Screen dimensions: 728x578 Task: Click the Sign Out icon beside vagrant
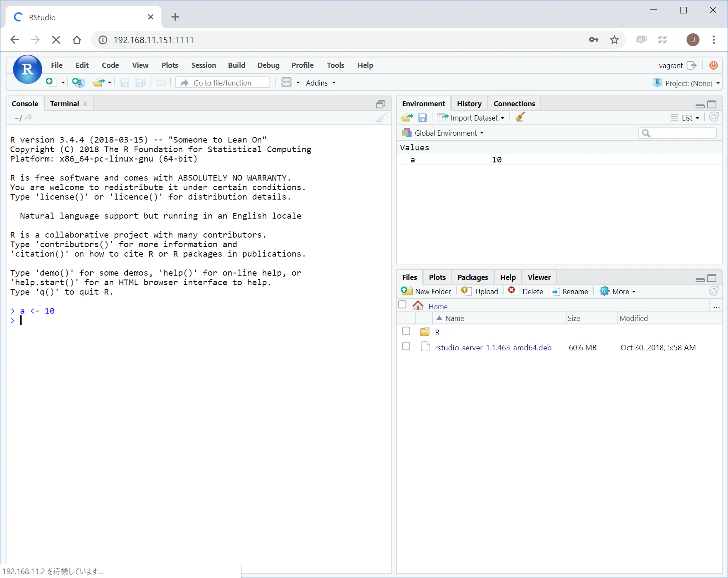pos(692,65)
